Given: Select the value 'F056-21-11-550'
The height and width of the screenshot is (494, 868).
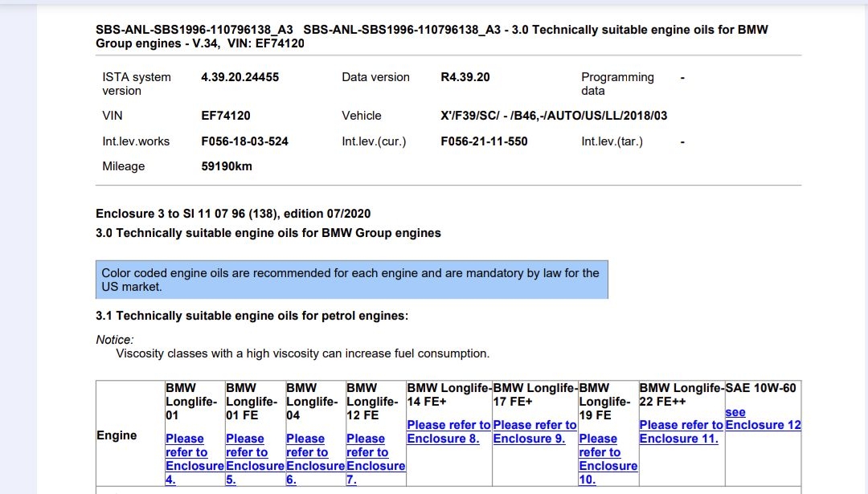Looking at the screenshot, I should tap(484, 141).
